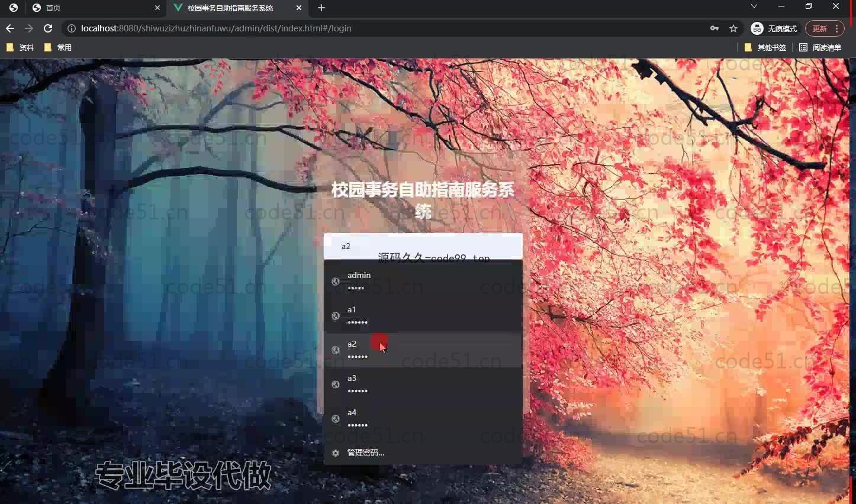Viewport: 856px width, 504px height.
Task: Focus the username field containing a2
Action: point(423,246)
